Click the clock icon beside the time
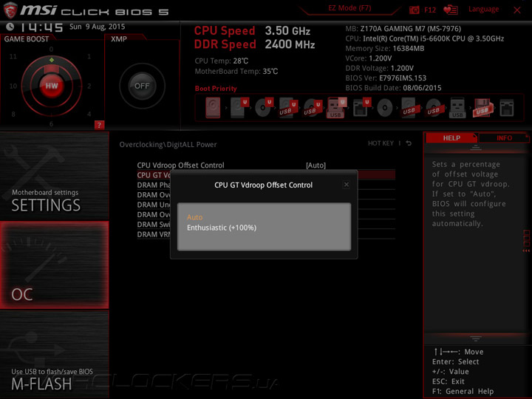This screenshot has width=532, height=399. coord(10,27)
